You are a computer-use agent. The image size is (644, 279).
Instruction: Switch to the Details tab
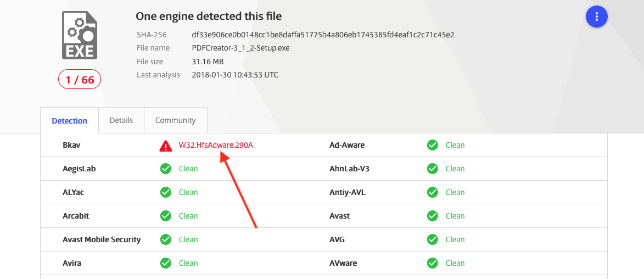tap(121, 120)
